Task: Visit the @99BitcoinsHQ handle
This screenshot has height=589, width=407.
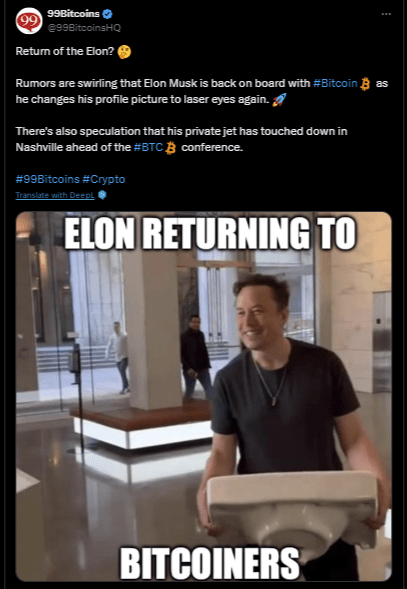Action: pos(84,28)
